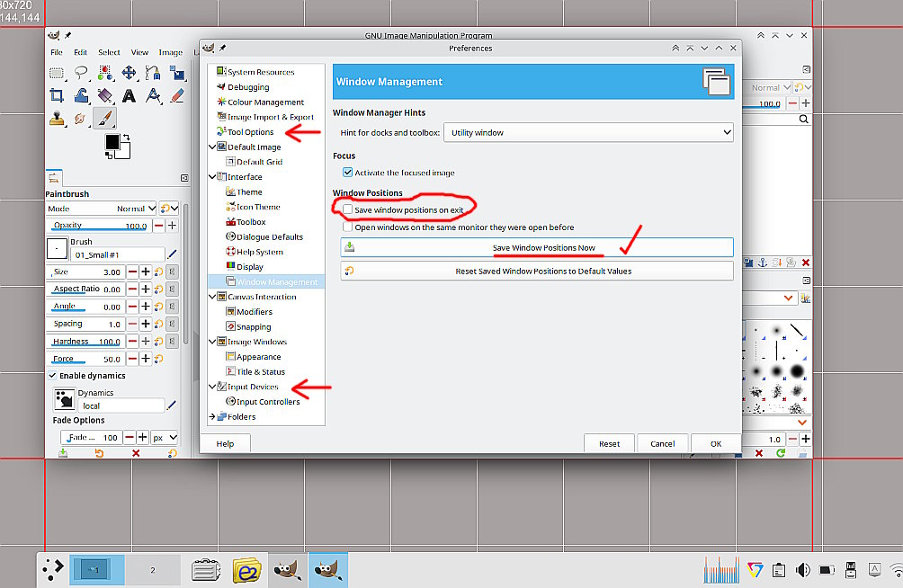
Task: Click the search magnifier in right dock
Action: tap(803, 120)
